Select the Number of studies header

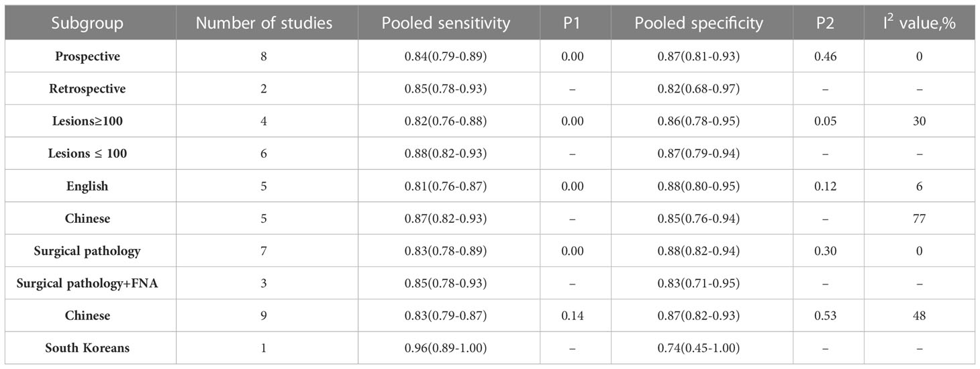264,23
